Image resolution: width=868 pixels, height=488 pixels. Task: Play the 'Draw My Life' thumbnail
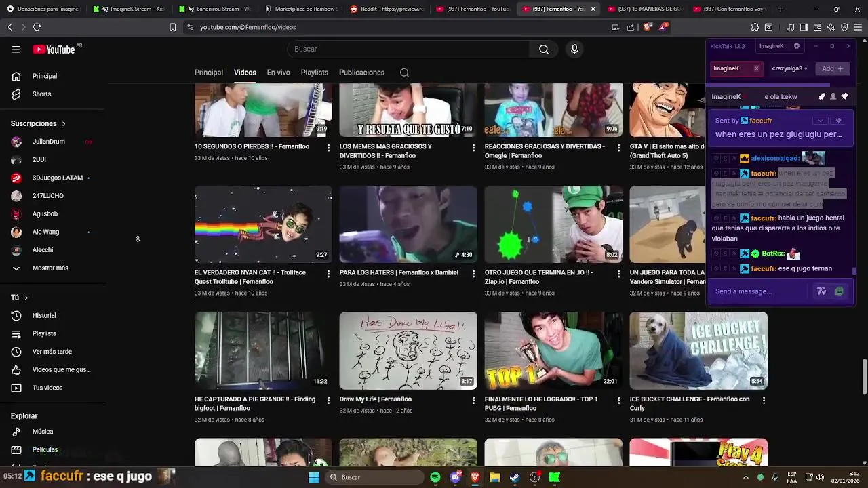point(408,350)
